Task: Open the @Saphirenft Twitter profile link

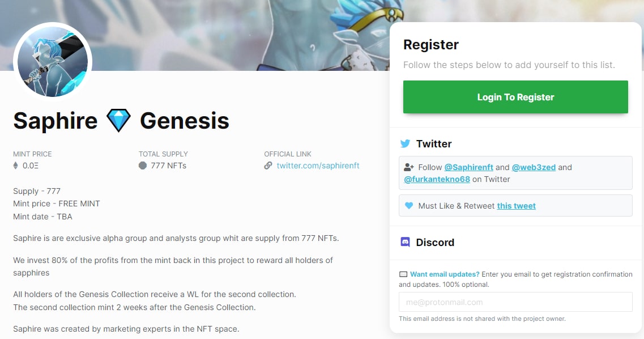Action: coord(468,167)
